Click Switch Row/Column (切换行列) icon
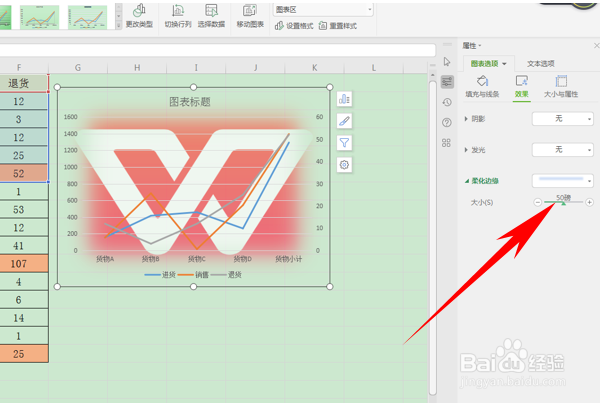Image resolution: width=600 pixels, height=403 pixels. point(178,15)
